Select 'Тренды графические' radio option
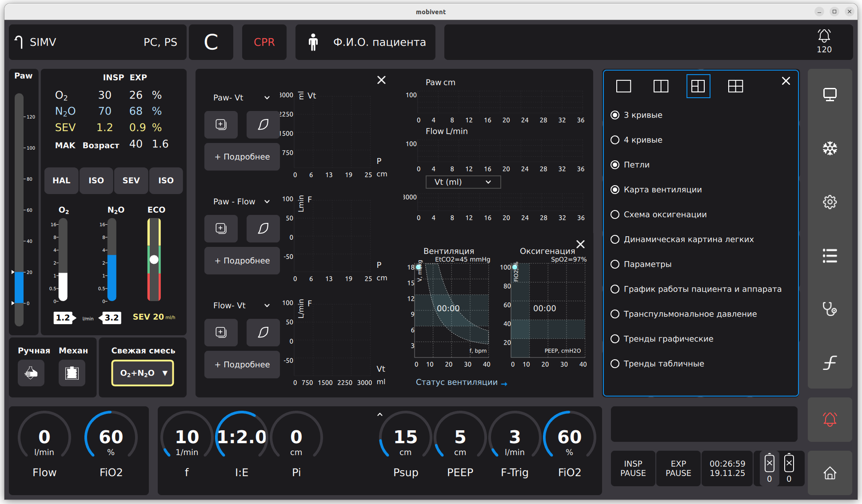Viewport: 862px width, 504px height. tap(615, 339)
